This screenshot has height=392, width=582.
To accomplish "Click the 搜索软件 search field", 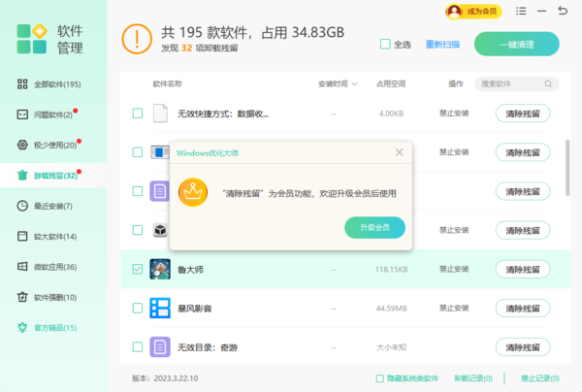I will click(515, 84).
